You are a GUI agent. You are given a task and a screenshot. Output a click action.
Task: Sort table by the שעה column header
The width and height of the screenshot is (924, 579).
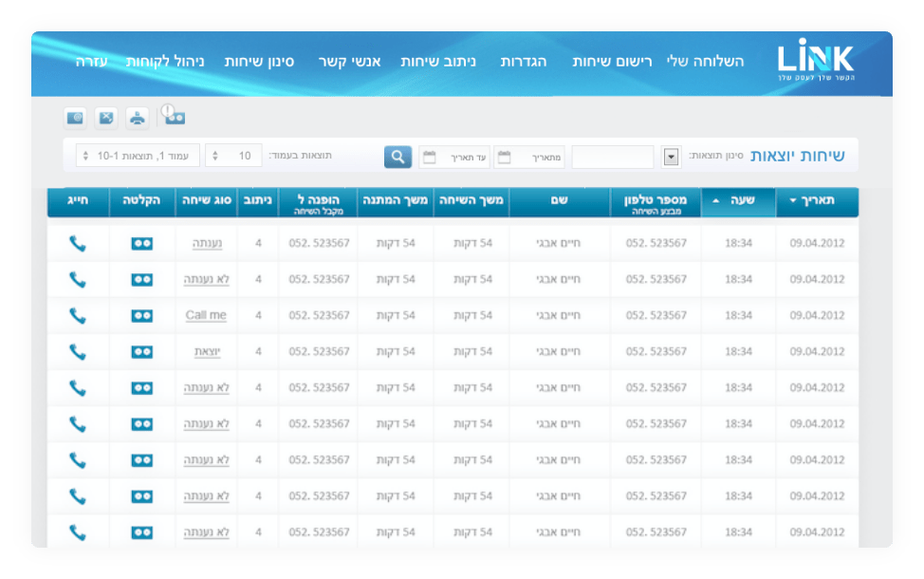pos(738,201)
